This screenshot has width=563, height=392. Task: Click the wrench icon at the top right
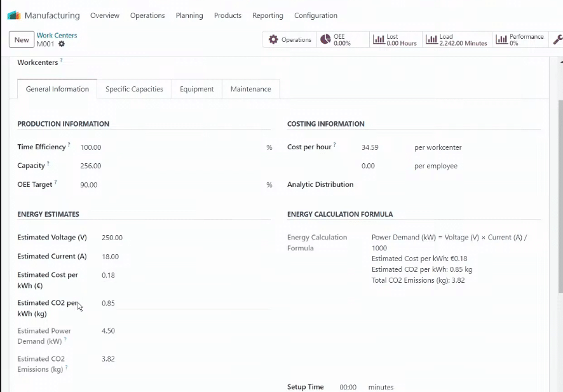[x=559, y=39]
